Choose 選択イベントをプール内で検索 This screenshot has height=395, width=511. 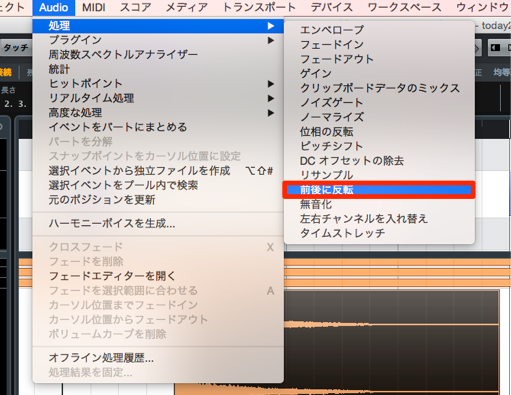tap(158, 185)
